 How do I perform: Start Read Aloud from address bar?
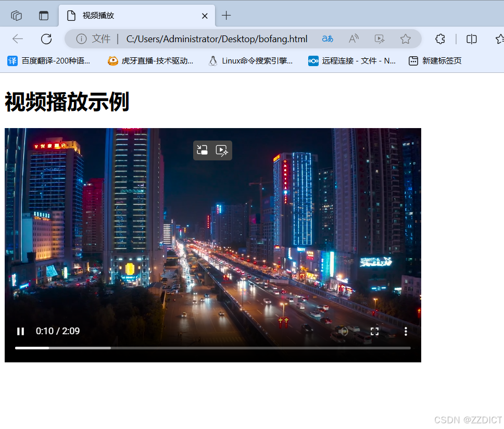(x=354, y=39)
